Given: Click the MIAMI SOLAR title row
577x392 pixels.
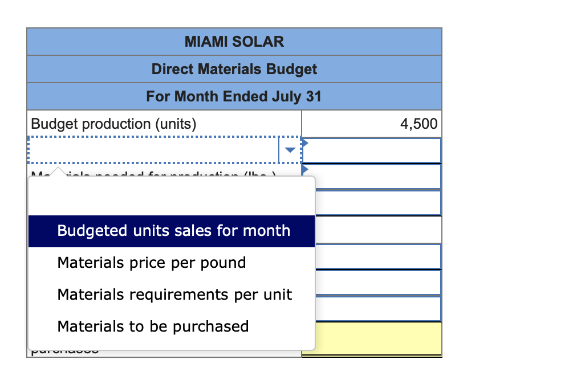Looking at the screenshot, I should 234,42.
